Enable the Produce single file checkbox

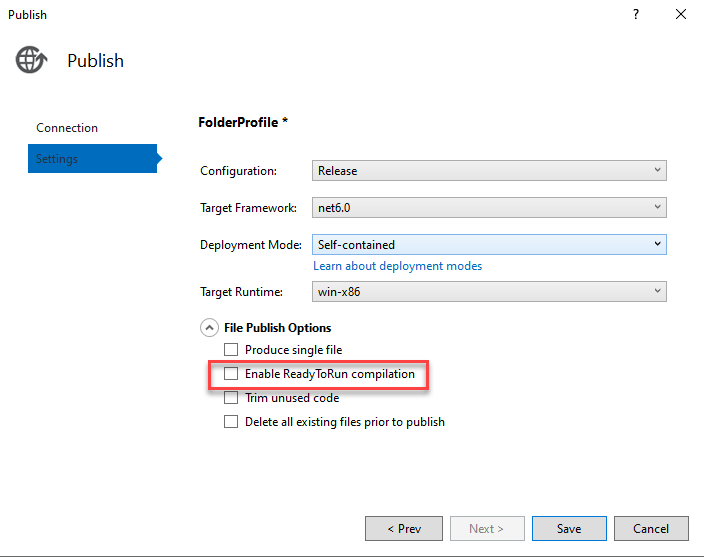(231, 350)
